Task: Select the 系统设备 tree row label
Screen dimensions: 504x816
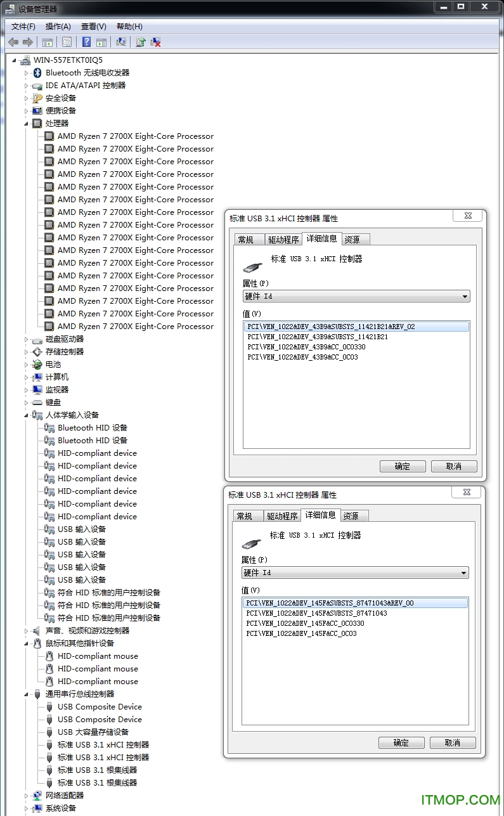Action: [61, 808]
